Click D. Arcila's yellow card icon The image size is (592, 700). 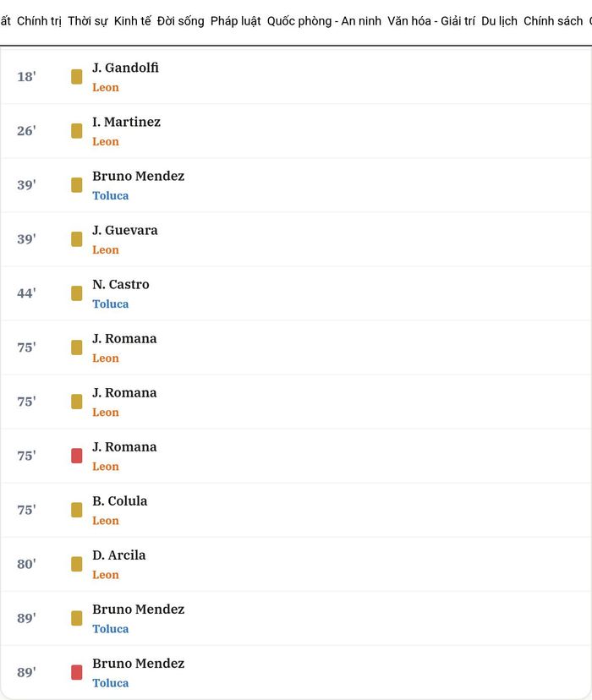click(x=77, y=564)
